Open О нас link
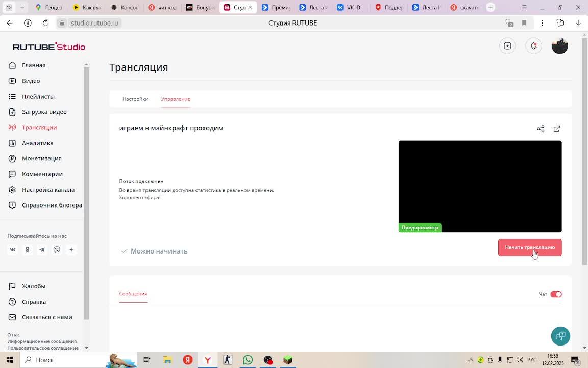Screen dimensions: 588x368 (x=13, y=335)
